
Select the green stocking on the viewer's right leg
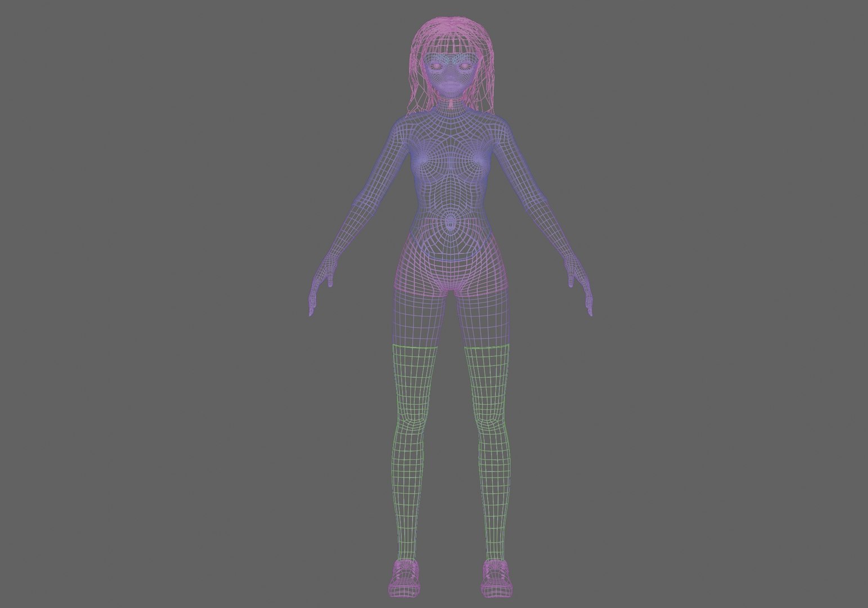[x=487, y=453]
